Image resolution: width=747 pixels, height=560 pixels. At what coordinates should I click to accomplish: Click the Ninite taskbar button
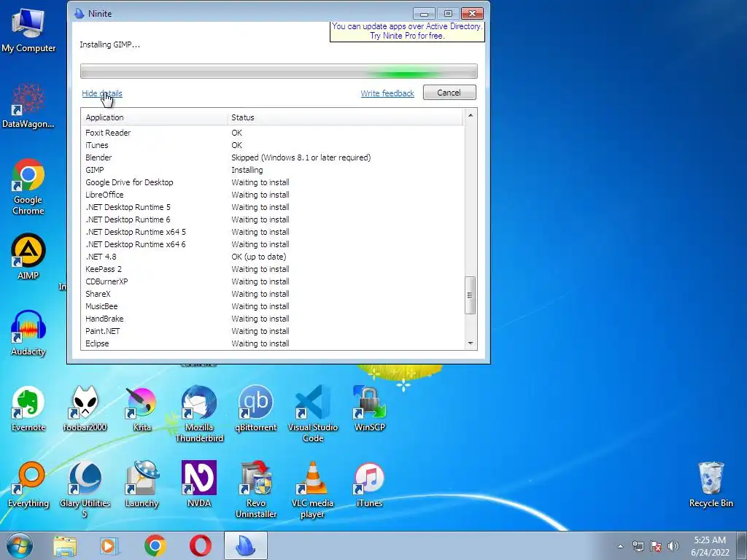(246, 545)
